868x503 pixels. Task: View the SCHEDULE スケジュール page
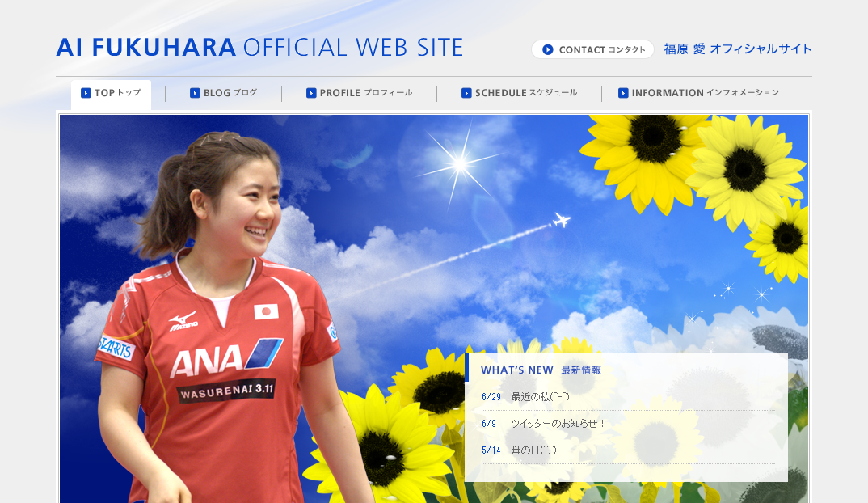(519, 93)
